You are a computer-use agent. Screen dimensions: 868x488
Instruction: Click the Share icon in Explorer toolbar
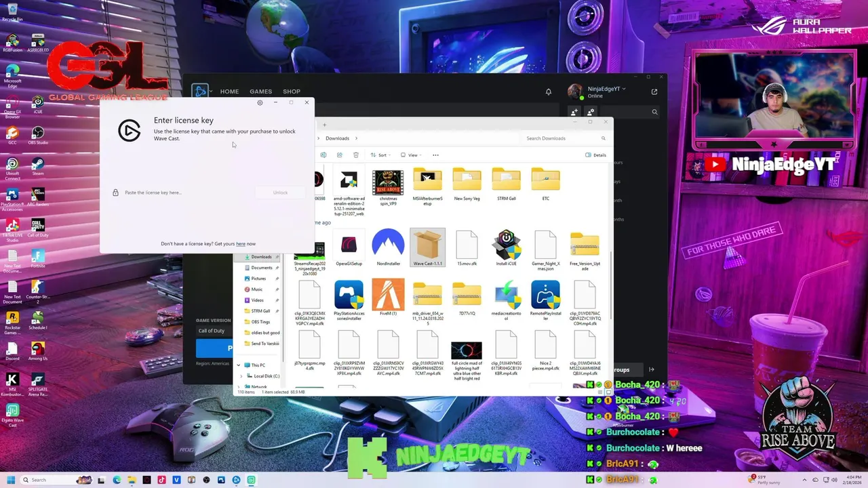340,155
